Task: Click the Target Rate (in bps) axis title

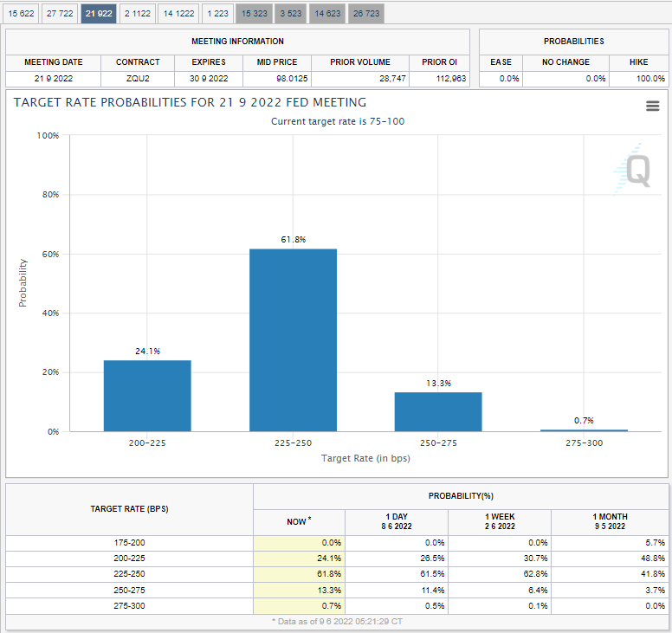Action: [x=365, y=458]
